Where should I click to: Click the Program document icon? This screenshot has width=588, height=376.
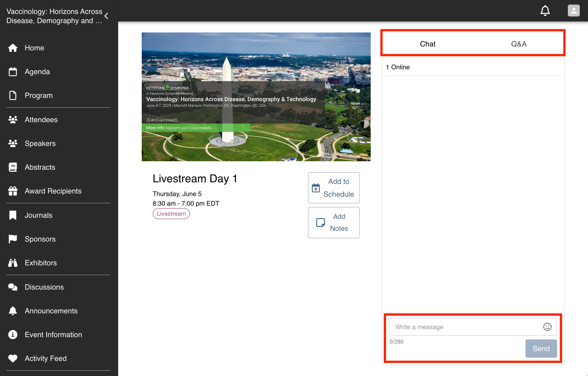point(13,95)
